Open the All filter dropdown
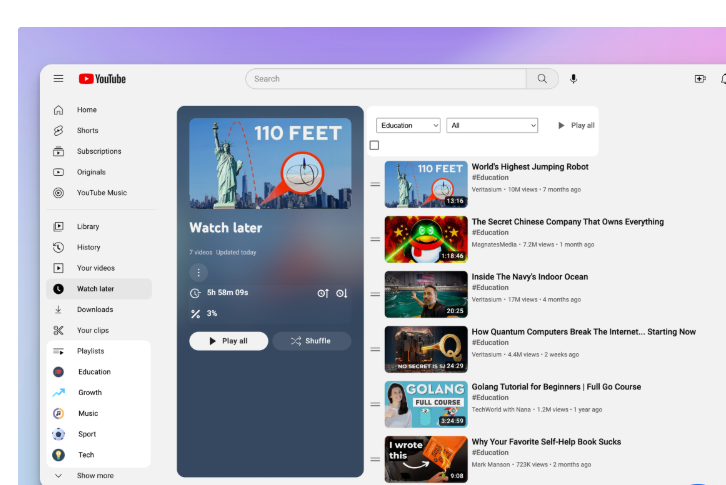The width and height of the screenshot is (726, 485). (492, 126)
